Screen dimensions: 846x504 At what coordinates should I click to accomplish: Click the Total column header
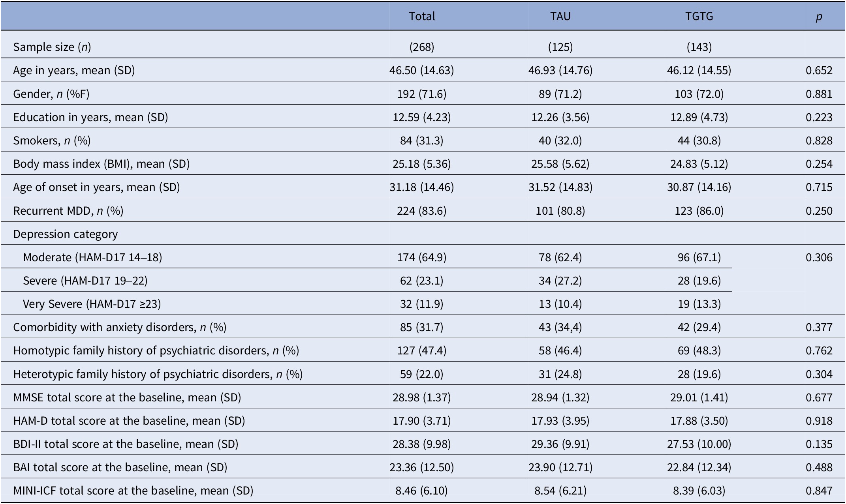coord(421,16)
